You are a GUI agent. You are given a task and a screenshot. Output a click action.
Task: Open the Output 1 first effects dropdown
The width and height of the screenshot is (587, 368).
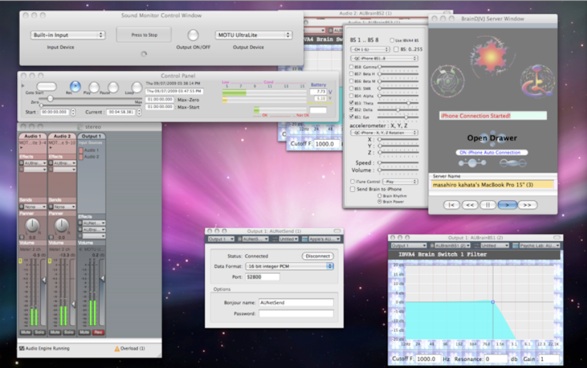(94, 223)
